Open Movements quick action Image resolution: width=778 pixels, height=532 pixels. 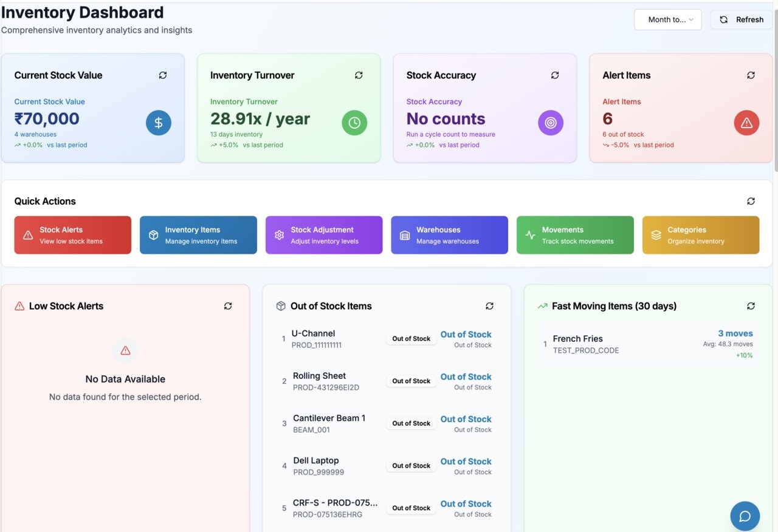575,235
